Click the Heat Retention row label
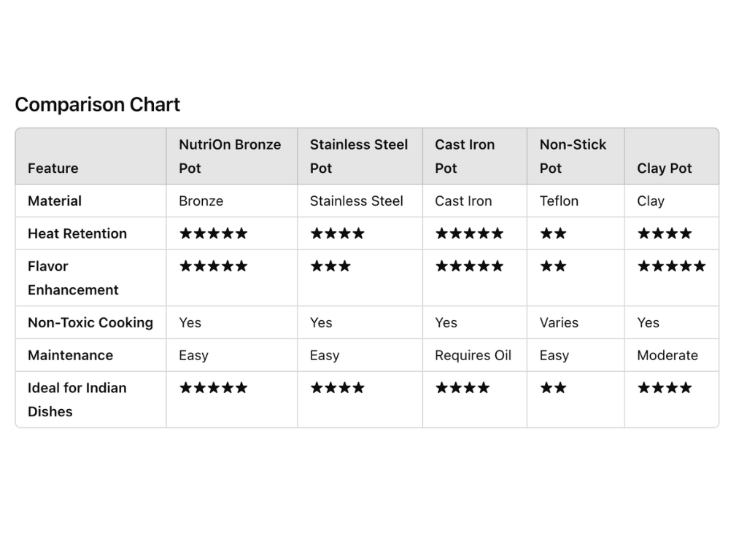Viewport: 747px width, 560px height. pyautogui.click(x=77, y=234)
